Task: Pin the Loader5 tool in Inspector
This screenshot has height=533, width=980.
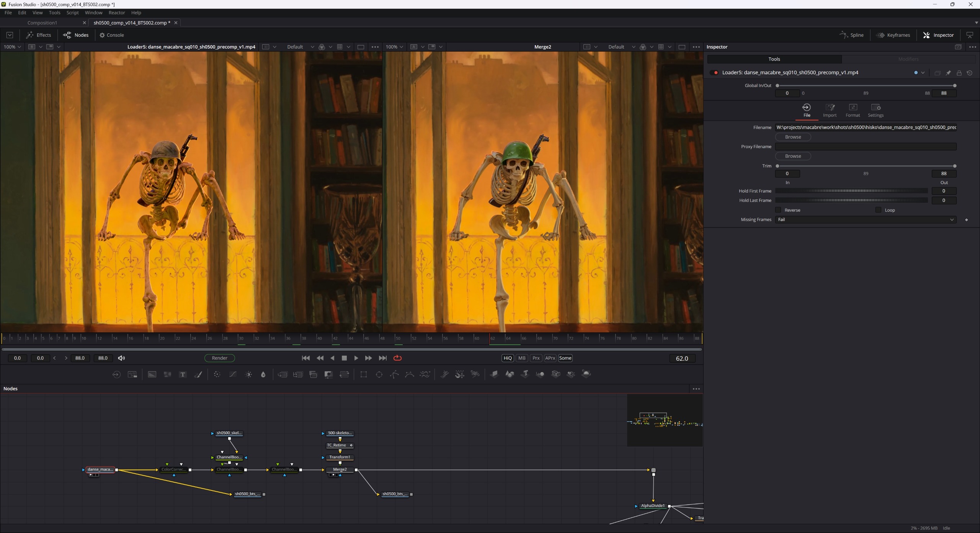Action: [948, 73]
